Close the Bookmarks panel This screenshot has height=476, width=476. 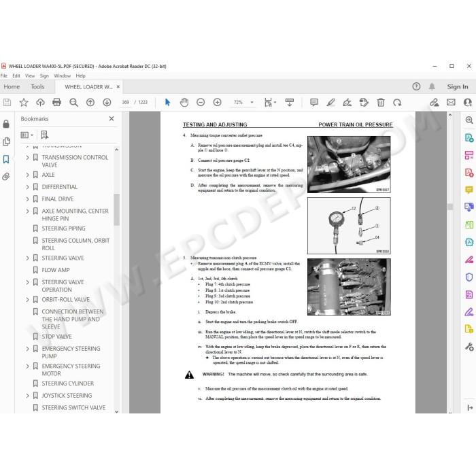point(112,119)
